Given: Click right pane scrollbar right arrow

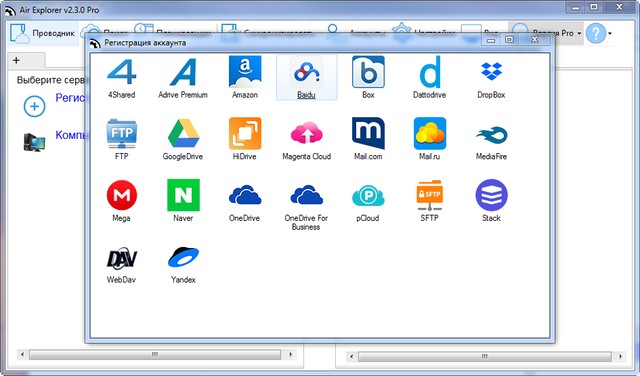Looking at the screenshot, I should [x=620, y=356].
